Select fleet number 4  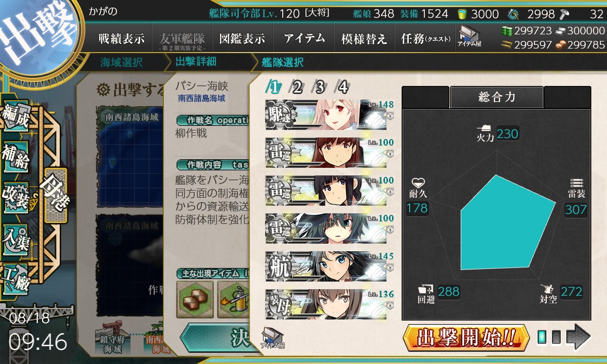point(342,87)
